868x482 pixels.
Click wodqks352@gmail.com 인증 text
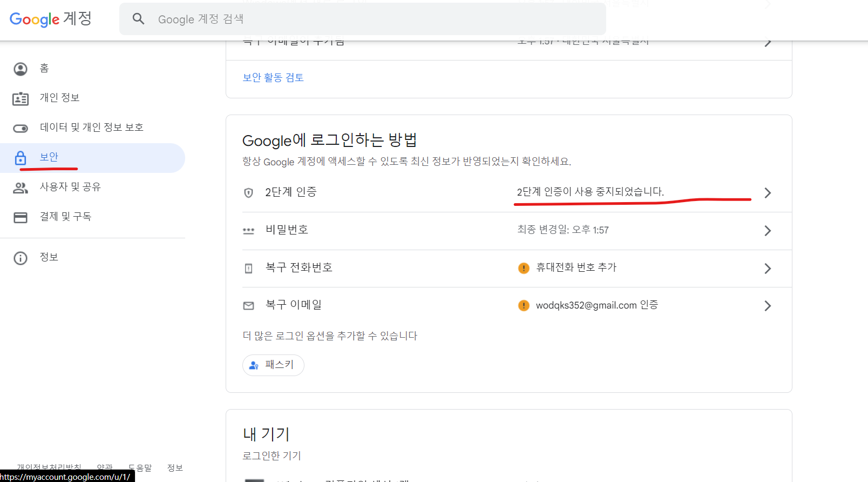click(x=596, y=305)
